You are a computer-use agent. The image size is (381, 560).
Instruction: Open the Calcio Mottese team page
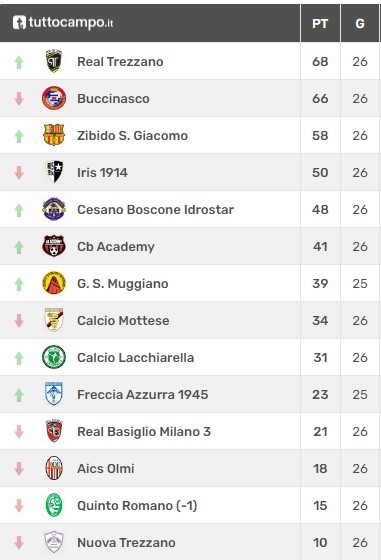click(x=123, y=320)
